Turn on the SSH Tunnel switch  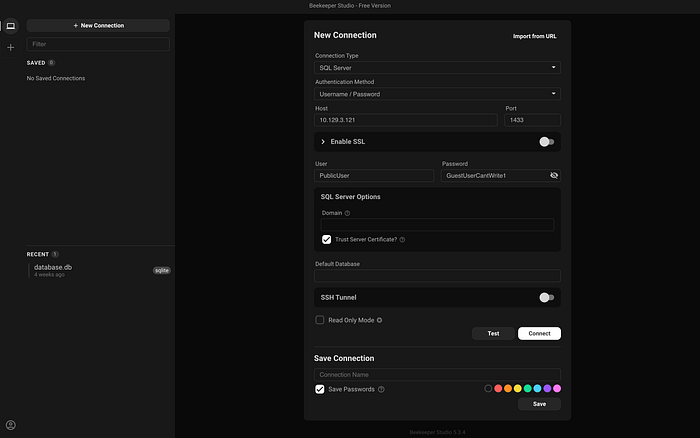(546, 297)
